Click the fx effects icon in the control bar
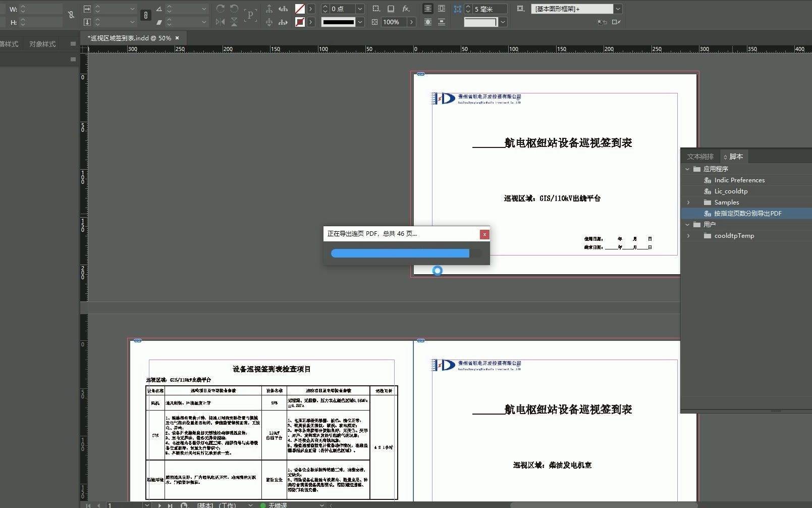Viewport: 812px width, 508px height. (405, 9)
